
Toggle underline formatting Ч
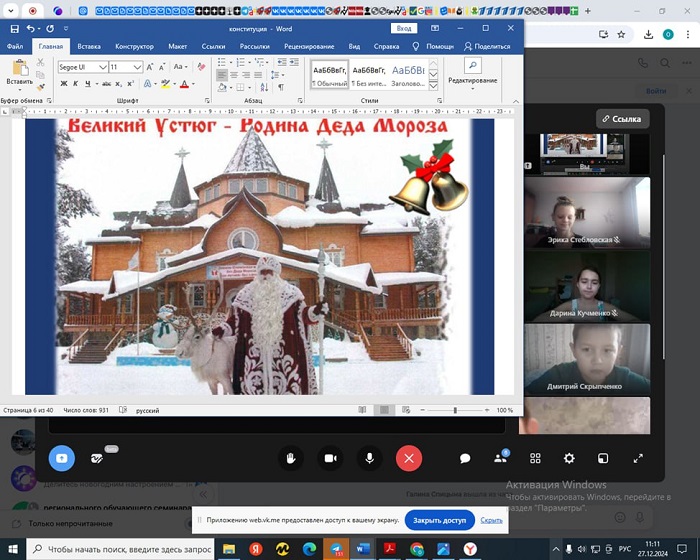pos(88,84)
